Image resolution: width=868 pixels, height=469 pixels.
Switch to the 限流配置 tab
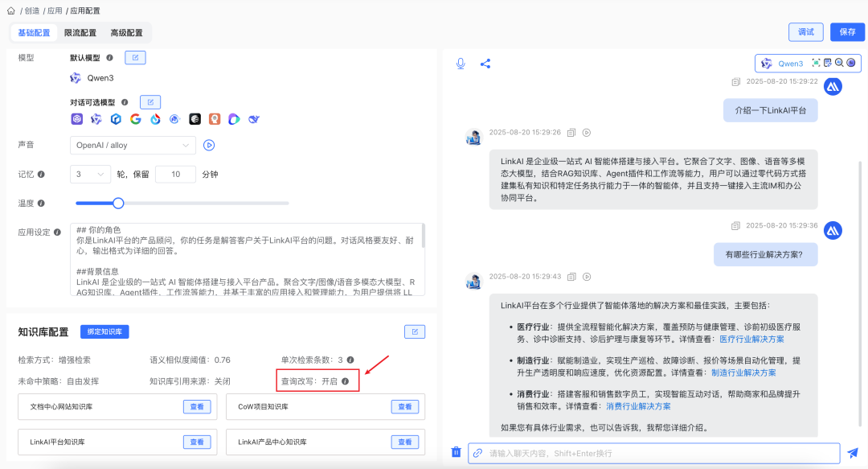[80, 33]
